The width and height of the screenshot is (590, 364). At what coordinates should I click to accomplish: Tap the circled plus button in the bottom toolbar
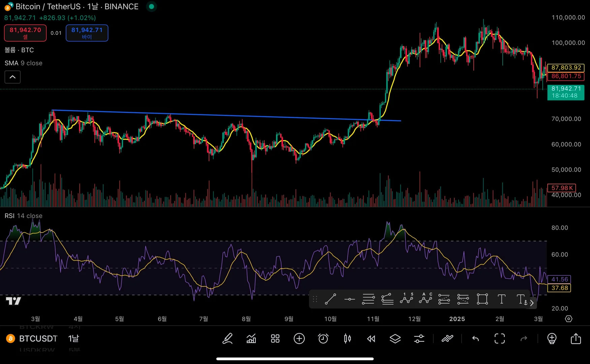[299, 338]
